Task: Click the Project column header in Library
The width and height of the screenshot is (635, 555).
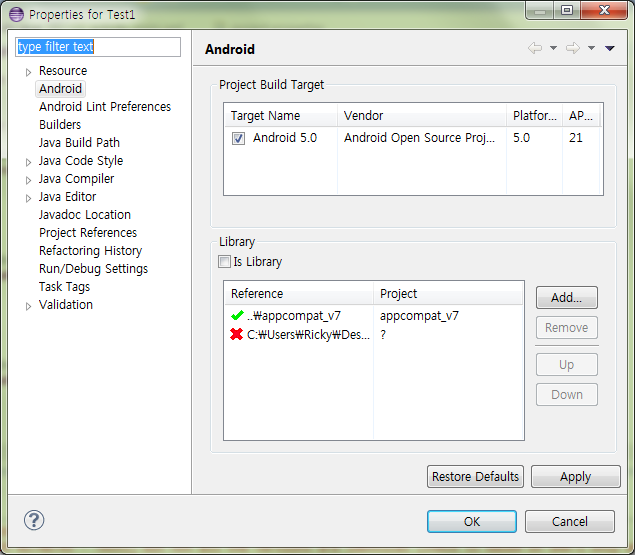Action: [x=448, y=293]
